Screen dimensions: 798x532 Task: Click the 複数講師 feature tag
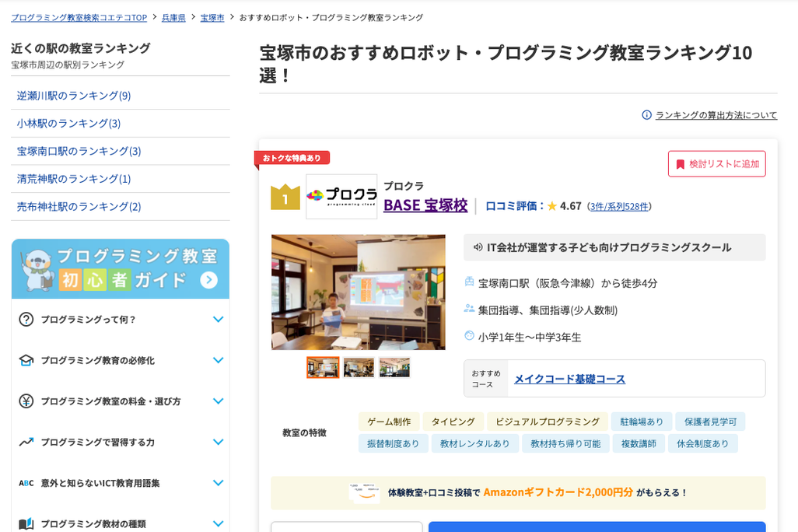tap(639, 444)
